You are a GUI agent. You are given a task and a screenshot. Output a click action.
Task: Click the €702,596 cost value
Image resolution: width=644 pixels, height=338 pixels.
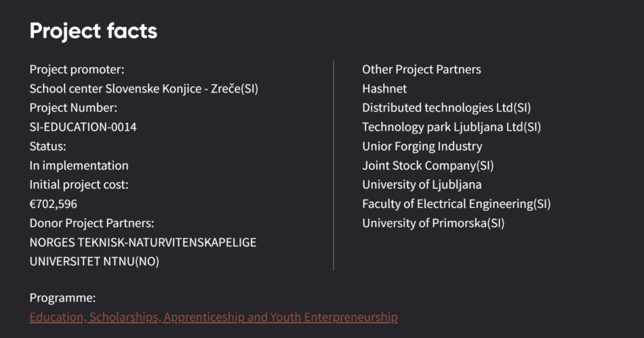tap(54, 204)
